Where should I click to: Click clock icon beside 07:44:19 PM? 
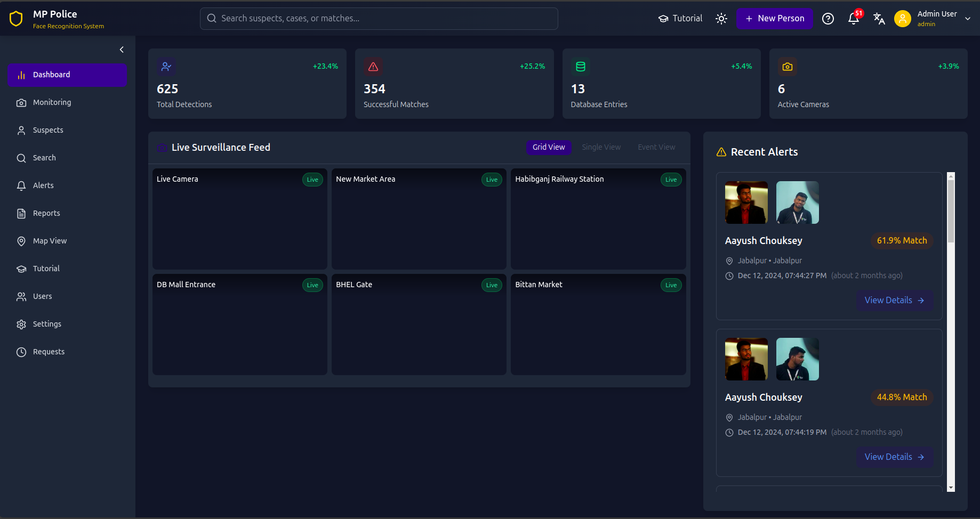(729, 433)
